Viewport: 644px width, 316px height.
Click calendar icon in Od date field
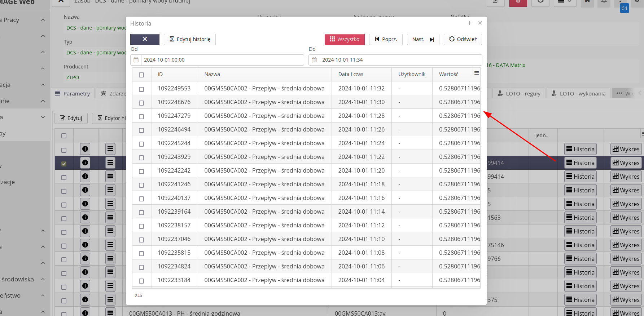coord(136,60)
